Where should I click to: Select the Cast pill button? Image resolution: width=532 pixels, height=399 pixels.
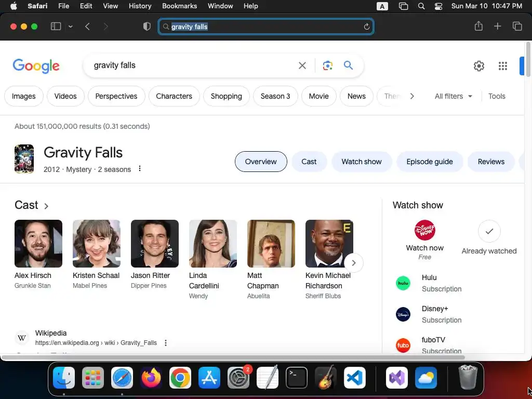[309, 162]
